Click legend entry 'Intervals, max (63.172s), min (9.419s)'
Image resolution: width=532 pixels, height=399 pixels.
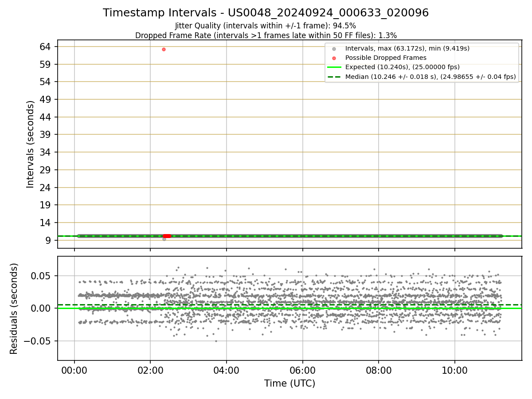[407, 48]
